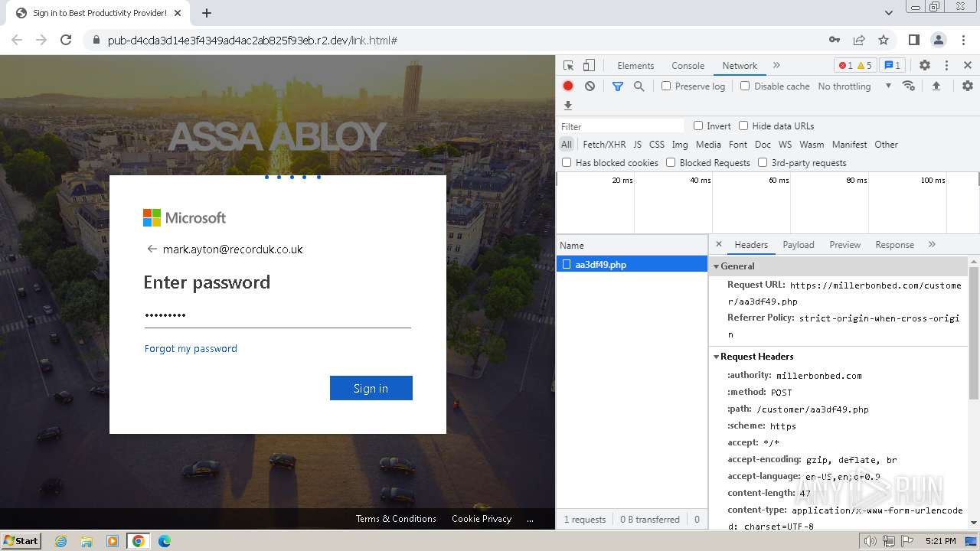The image size is (980, 551).
Task: Reload the page
Action: [x=66, y=40]
